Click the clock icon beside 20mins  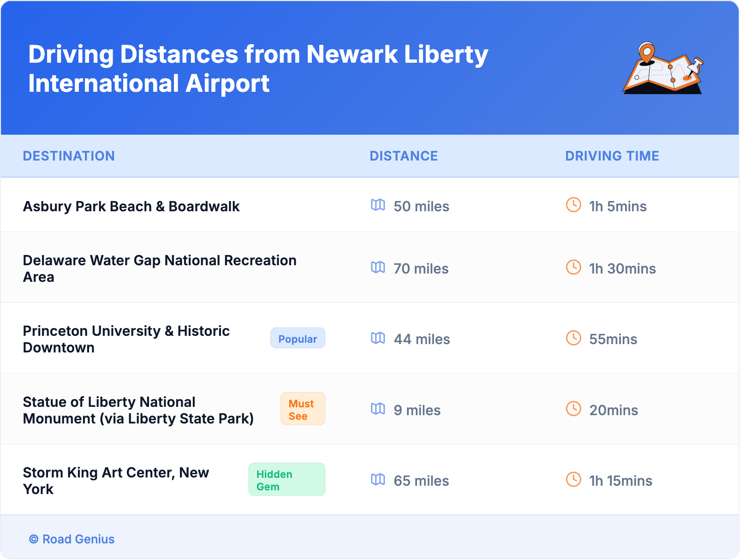[x=573, y=409]
